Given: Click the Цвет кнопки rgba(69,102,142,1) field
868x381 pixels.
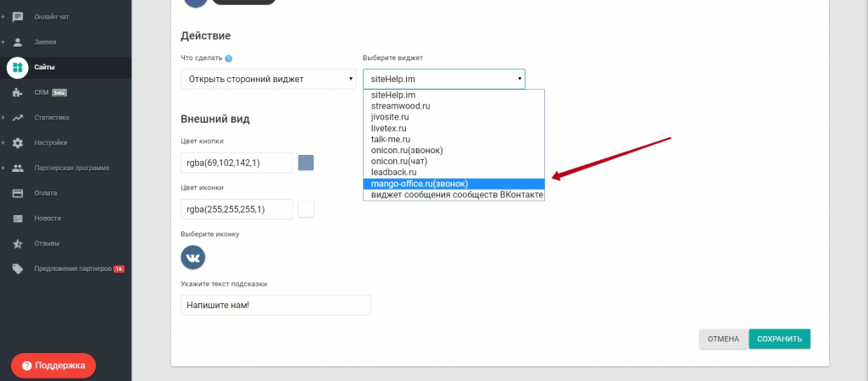Looking at the screenshot, I should (237, 163).
